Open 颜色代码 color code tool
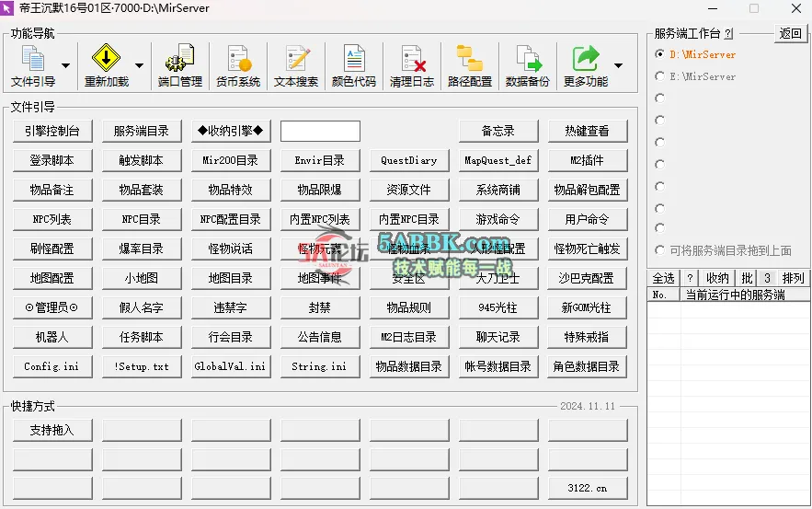The width and height of the screenshot is (812, 509). 354,65
